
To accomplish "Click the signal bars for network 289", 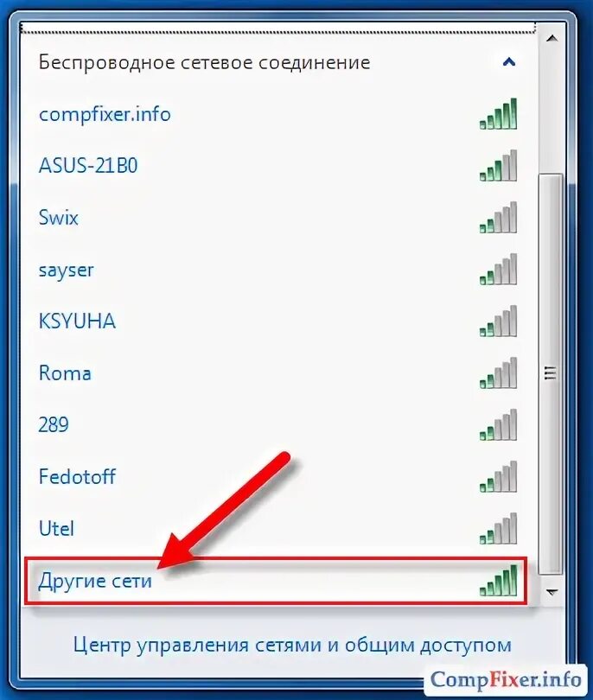I will [x=498, y=424].
